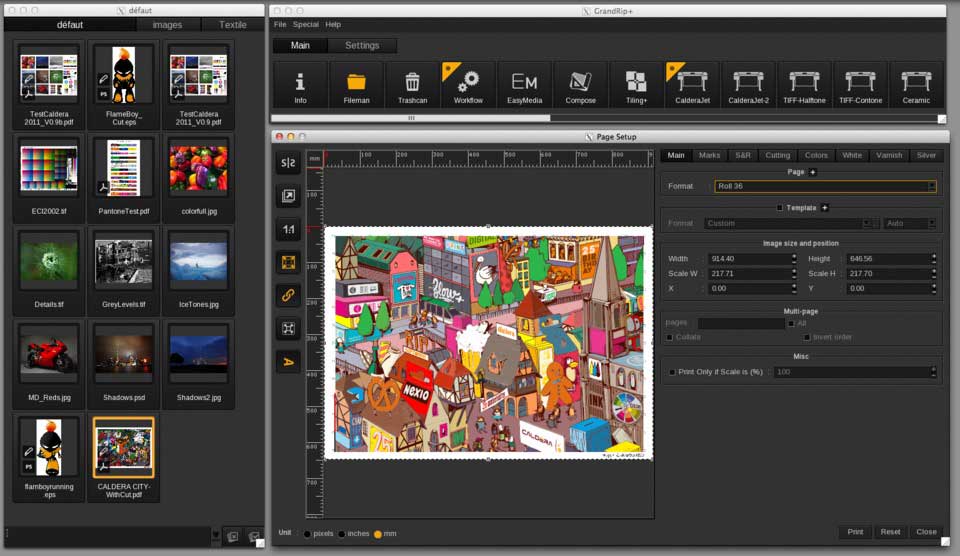Toggle the Invert order checkbox
This screenshot has width=960, height=556.
click(x=806, y=337)
